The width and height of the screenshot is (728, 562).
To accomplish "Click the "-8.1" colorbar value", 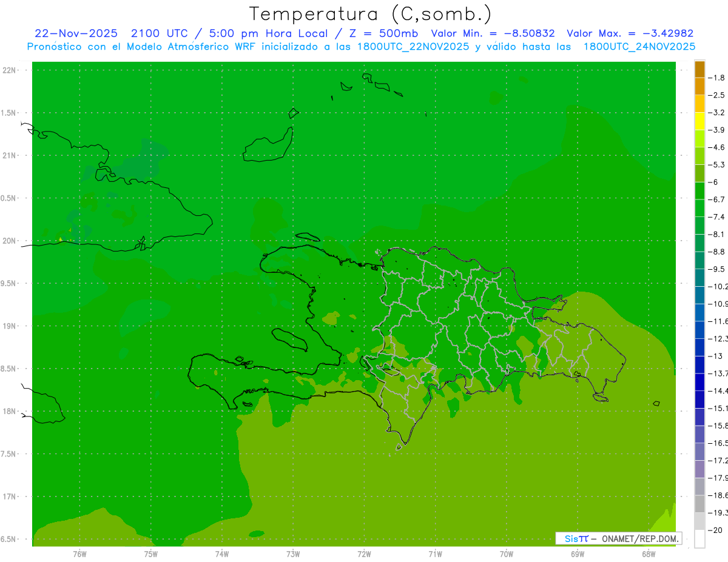I will [x=716, y=234].
